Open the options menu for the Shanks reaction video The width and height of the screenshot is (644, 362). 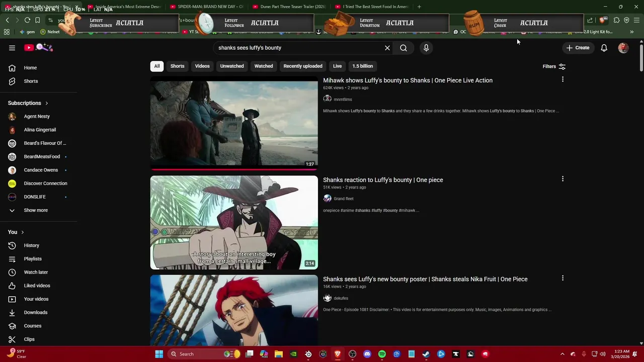click(562, 179)
